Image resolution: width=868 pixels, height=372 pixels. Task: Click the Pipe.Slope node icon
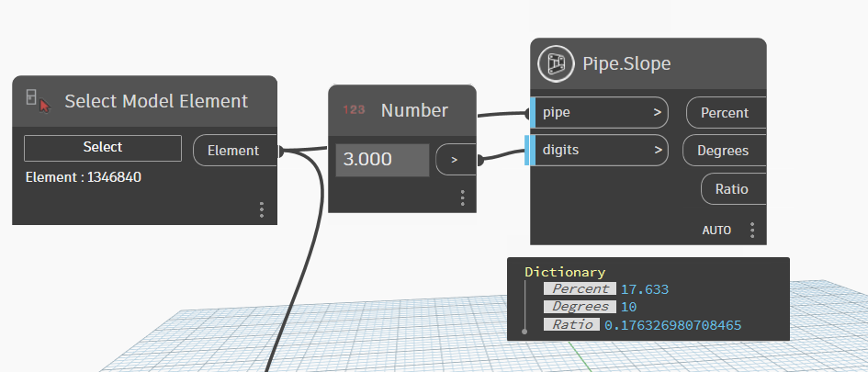click(x=555, y=63)
